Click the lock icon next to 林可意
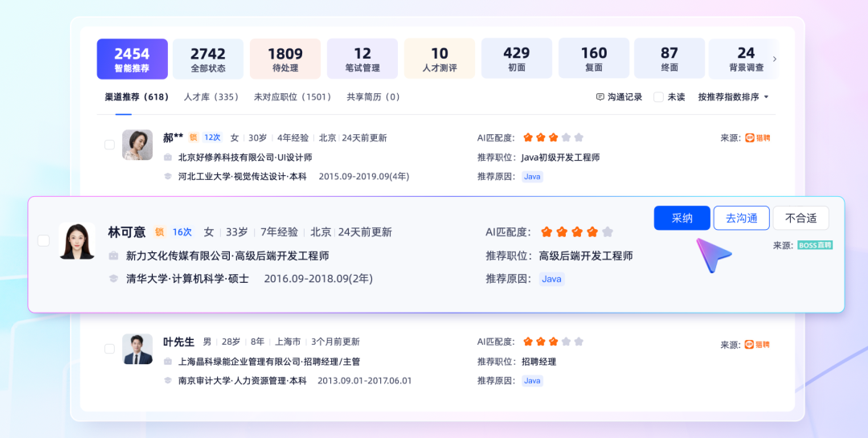The height and width of the screenshot is (438, 868). pyautogui.click(x=159, y=232)
